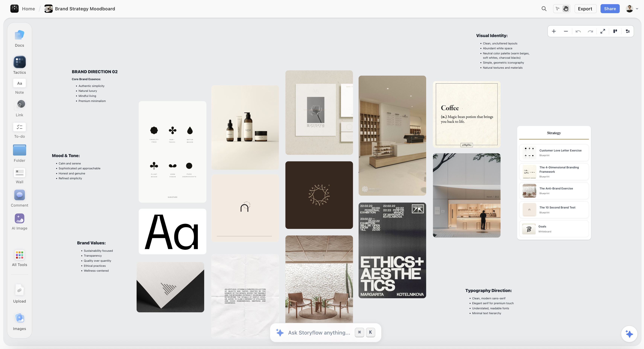Viewport: 644px width, 349px height.
Task: Click the search magnifier icon
Action: (x=544, y=9)
